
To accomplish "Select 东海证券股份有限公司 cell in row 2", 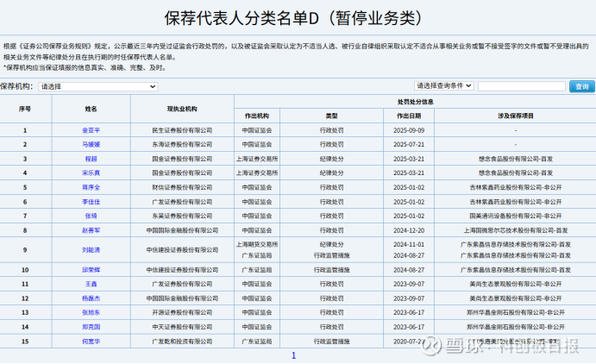I will point(182,144).
